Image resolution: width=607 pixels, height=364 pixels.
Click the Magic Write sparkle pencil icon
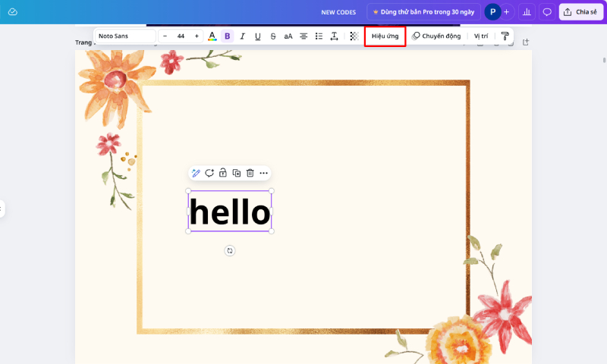coord(196,173)
